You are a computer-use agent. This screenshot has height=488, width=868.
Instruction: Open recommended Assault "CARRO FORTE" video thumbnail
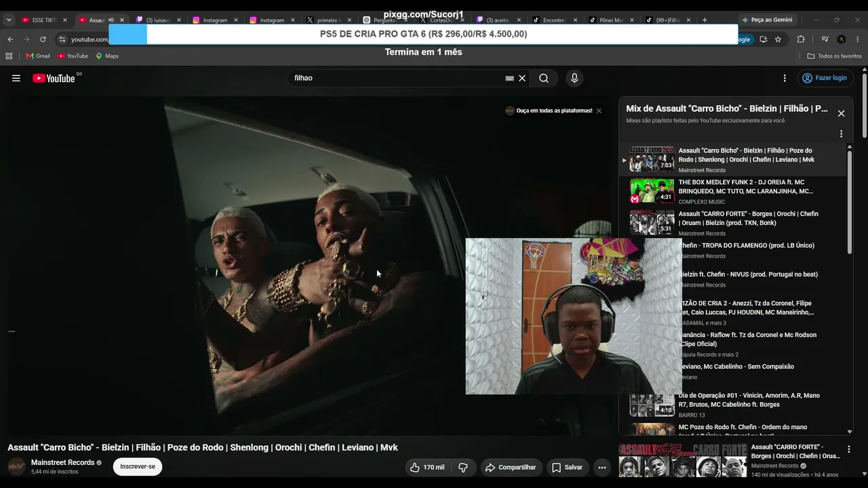click(683, 460)
